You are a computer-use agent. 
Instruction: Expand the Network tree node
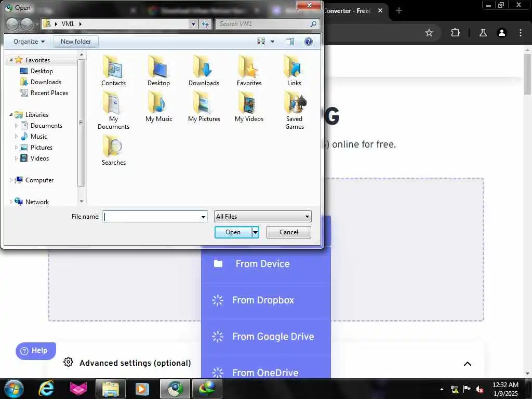click(11, 202)
